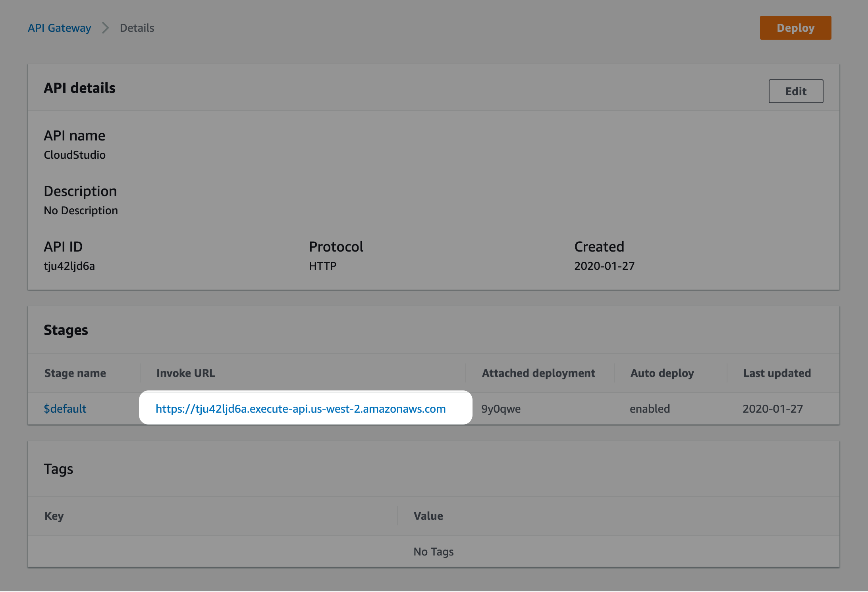The image size is (868, 592).
Task: Click the Last updated column header
Action: [x=777, y=373]
